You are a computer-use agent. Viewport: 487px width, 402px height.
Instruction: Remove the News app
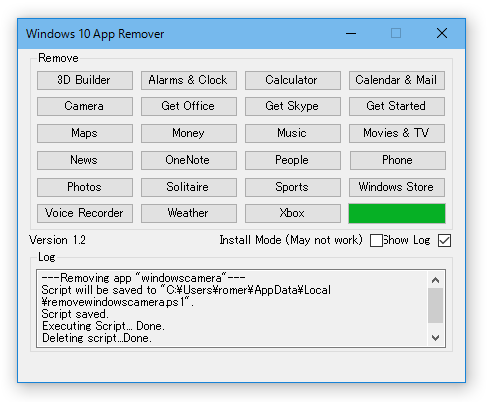(85, 160)
